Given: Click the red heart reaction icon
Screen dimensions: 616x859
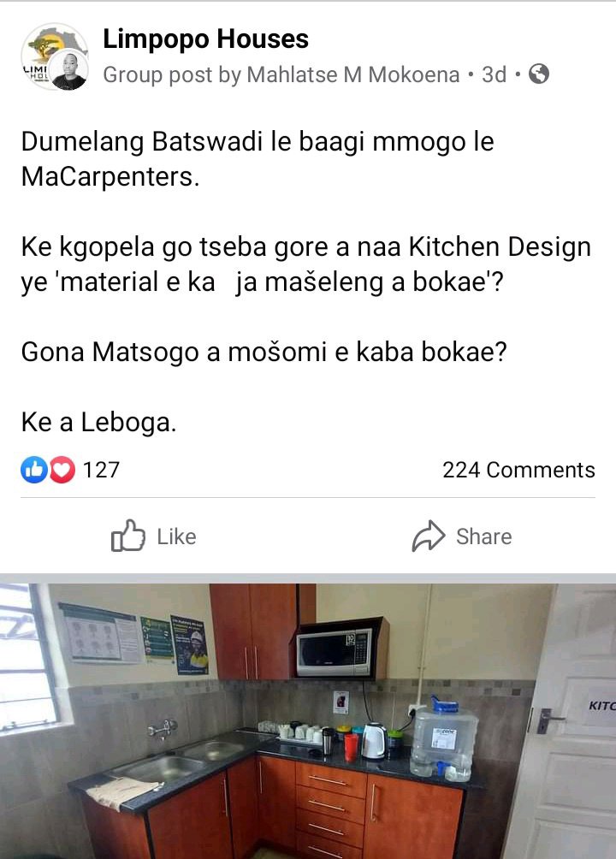Looking at the screenshot, I should [62, 470].
